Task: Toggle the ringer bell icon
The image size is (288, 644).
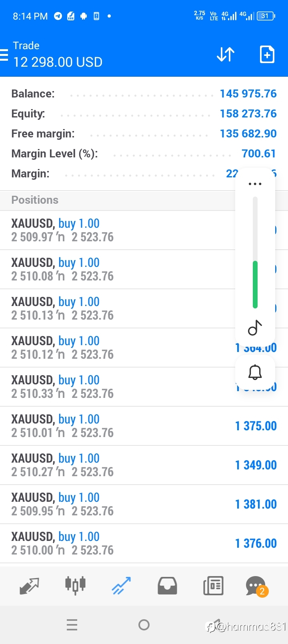Action: [x=255, y=372]
